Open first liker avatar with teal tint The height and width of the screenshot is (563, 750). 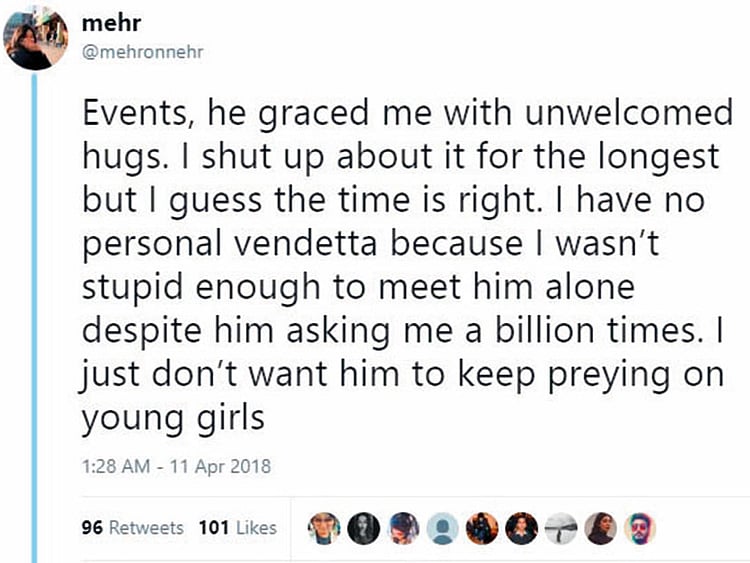325,527
